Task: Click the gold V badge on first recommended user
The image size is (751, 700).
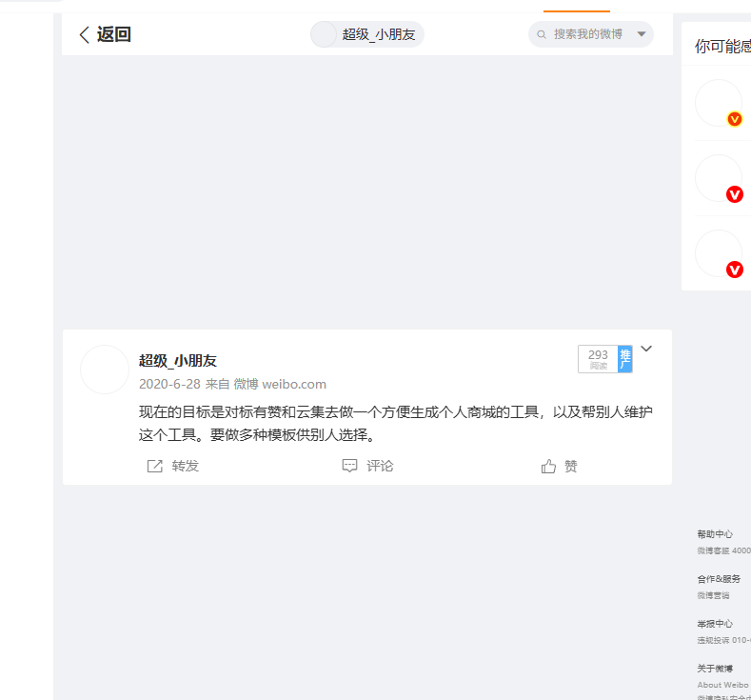Action: [735, 119]
